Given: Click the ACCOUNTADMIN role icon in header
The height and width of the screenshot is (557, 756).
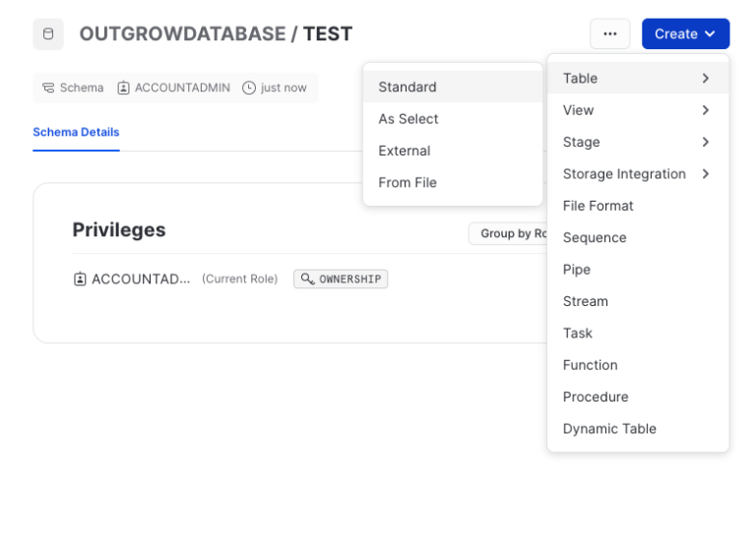Looking at the screenshot, I should pos(124,88).
